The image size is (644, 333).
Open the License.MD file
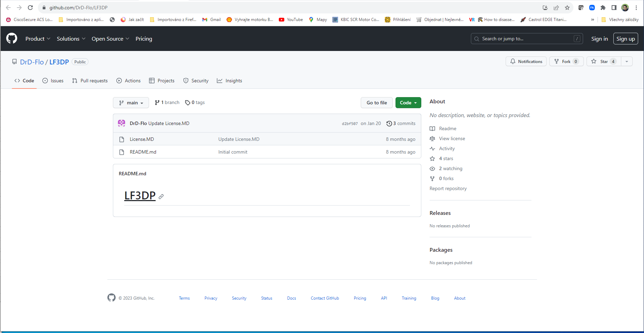pyautogui.click(x=142, y=139)
